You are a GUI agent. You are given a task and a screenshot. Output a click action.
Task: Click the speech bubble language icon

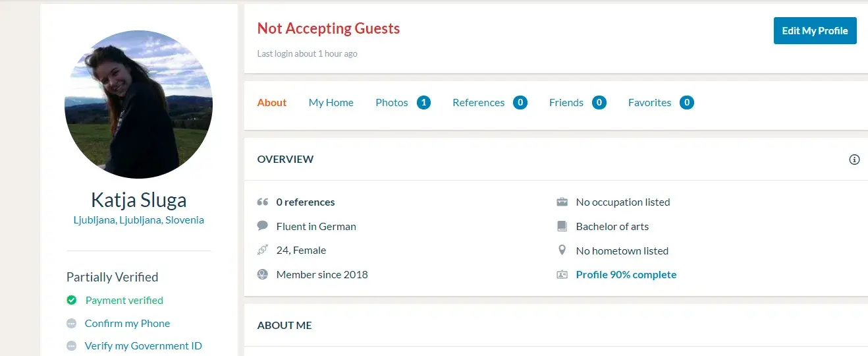(262, 226)
